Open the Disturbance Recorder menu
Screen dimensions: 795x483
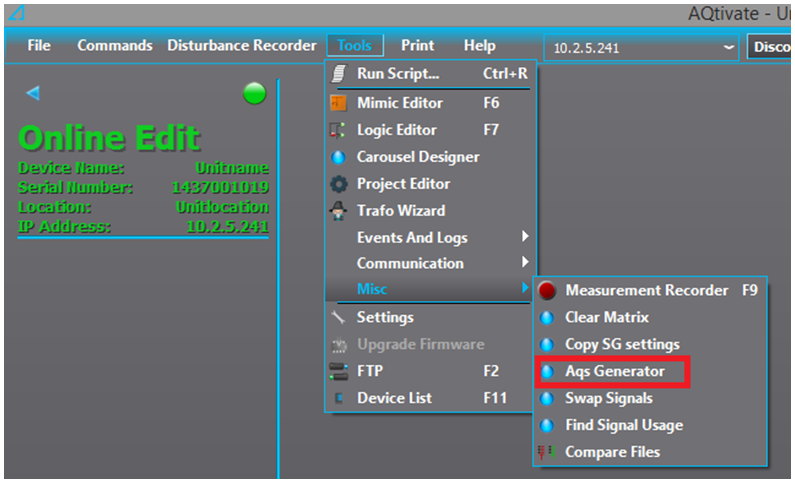click(242, 46)
